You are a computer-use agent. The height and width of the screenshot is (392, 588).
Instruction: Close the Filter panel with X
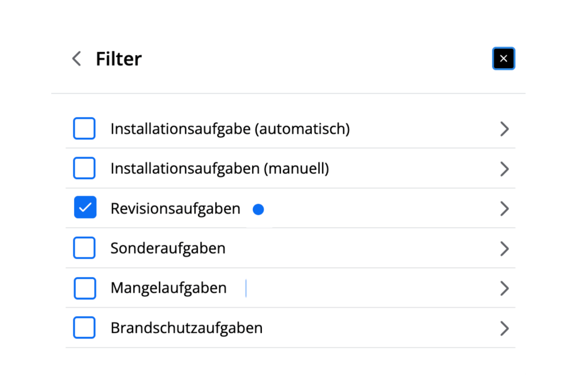tap(504, 59)
